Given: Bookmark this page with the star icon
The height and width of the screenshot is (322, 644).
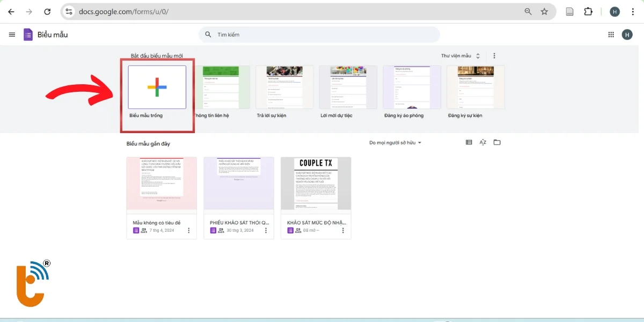Looking at the screenshot, I should 544,11.
